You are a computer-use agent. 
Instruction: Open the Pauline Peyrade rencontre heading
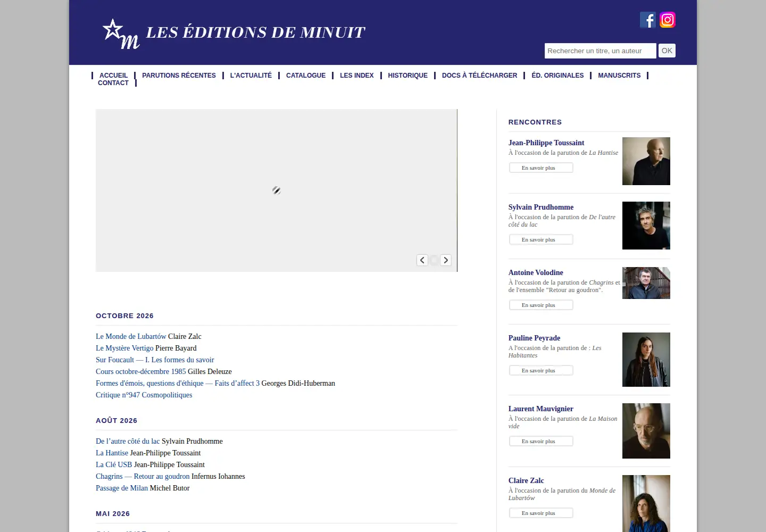(x=534, y=338)
